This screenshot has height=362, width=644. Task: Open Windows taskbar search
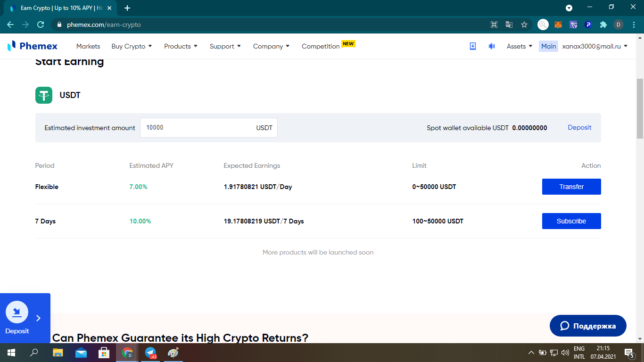[x=34, y=353]
